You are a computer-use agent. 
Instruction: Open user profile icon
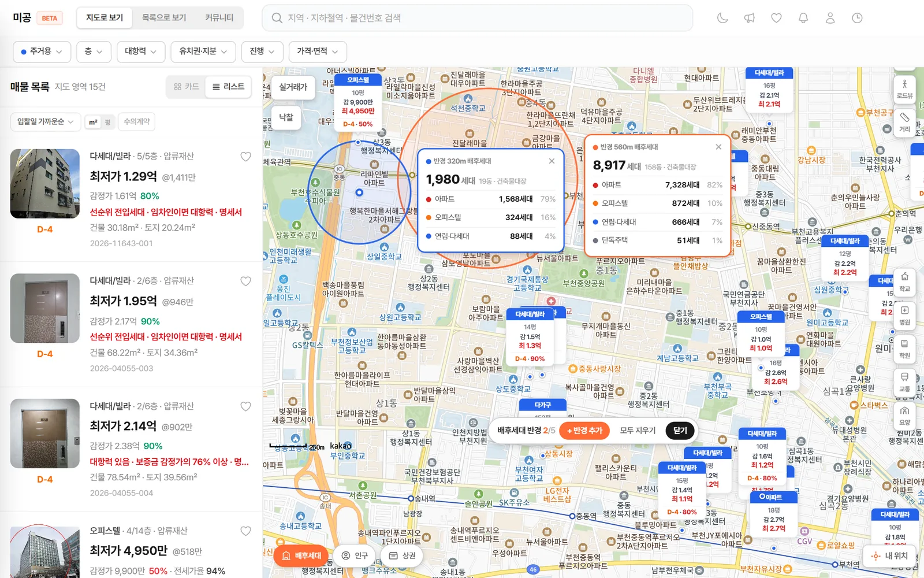(x=830, y=18)
